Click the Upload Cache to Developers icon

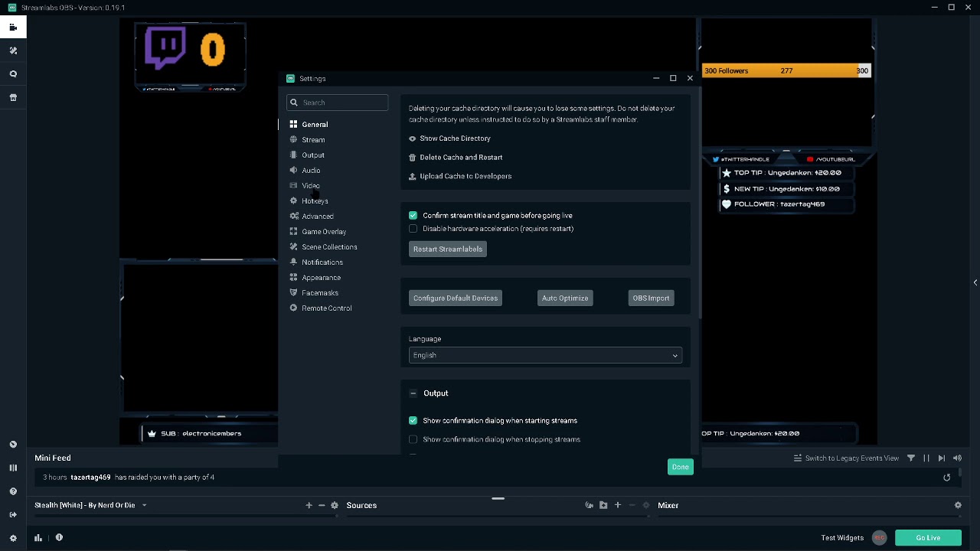pyautogui.click(x=413, y=176)
